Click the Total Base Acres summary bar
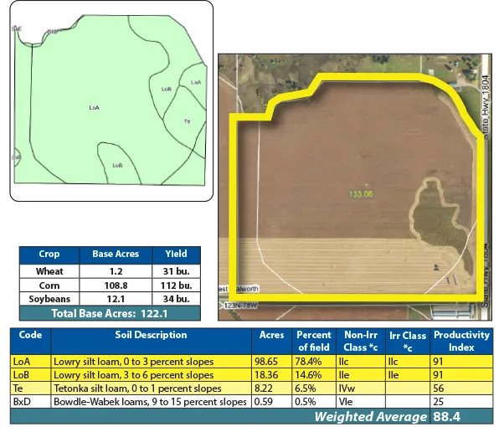This screenshot has width=504, height=427. pyautogui.click(x=109, y=313)
